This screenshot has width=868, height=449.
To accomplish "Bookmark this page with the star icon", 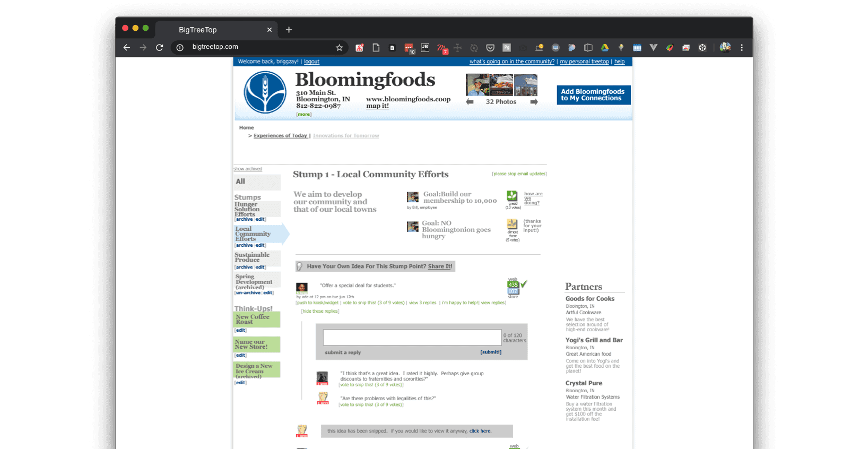I will click(340, 47).
